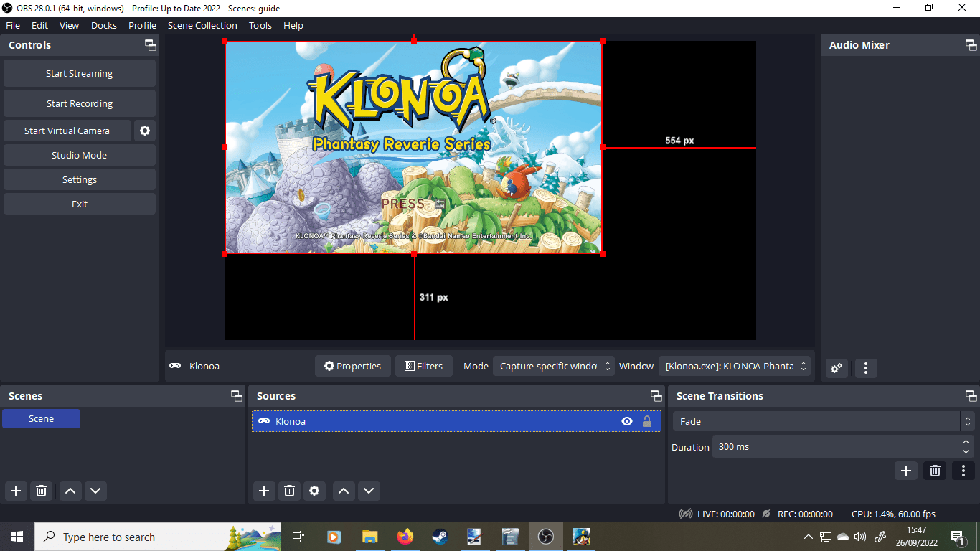Viewport: 980px width, 551px height.
Task: Pop out the Sources dock
Action: [656, 396]
